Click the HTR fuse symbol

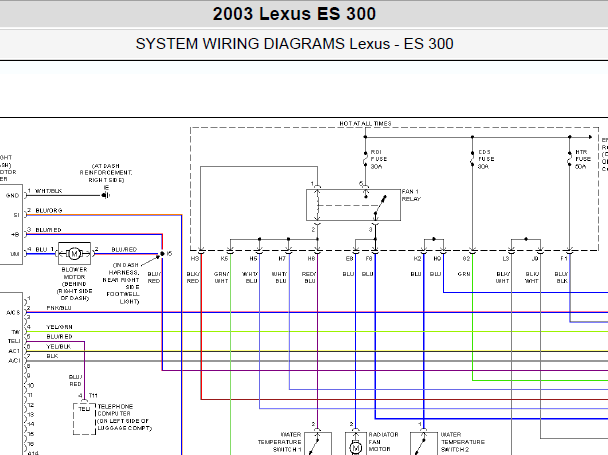coord(570,159)
